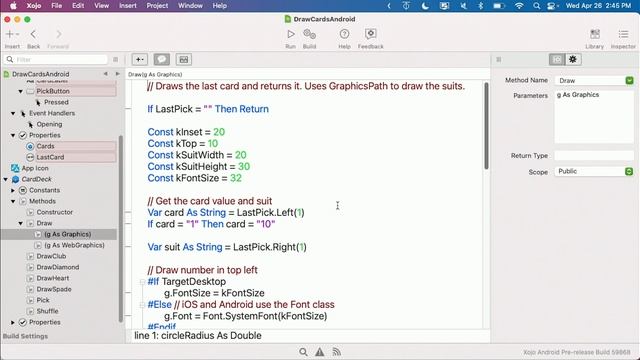Click the comment bubble icon in editor toolbar

pyautogui.click(x=162, y=60)
